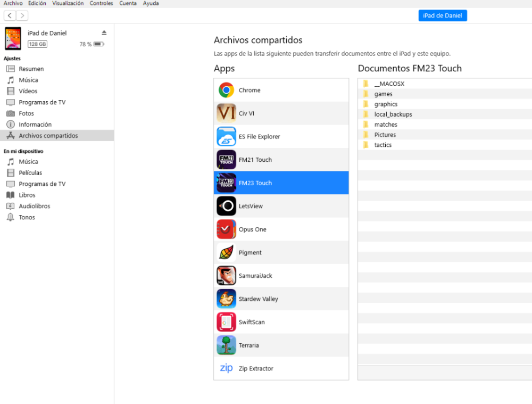
Task: Open Libros on the device
Action: pos(57,195)
